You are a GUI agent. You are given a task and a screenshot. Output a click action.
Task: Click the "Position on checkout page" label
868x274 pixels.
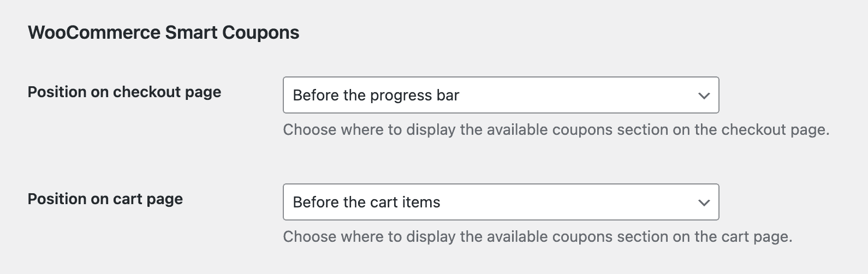(x=124, y=92)
